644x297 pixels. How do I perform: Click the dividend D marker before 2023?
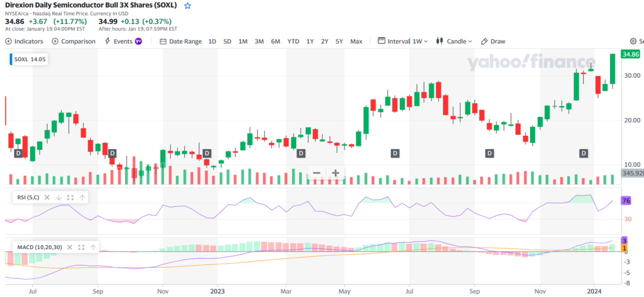(x=207, y=154)
